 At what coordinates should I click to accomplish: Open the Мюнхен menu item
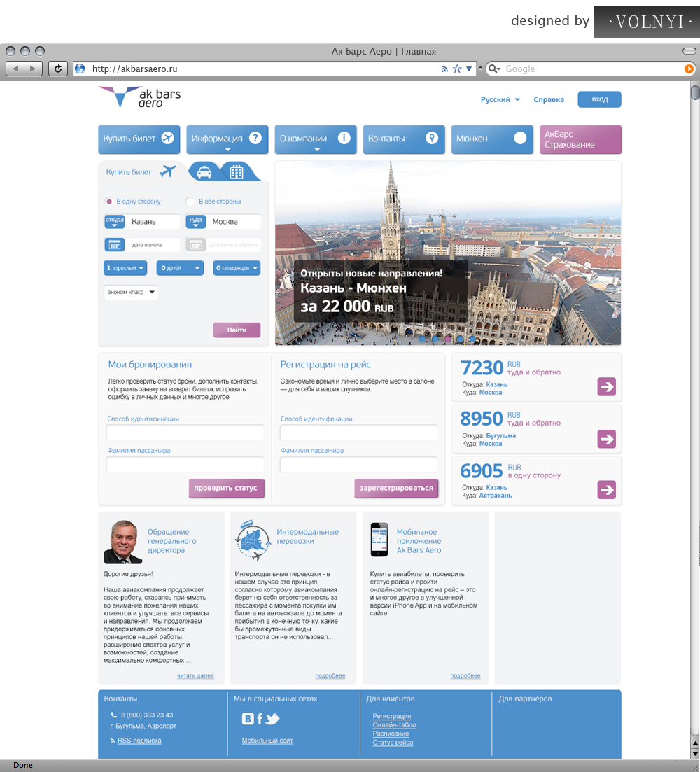492,139
